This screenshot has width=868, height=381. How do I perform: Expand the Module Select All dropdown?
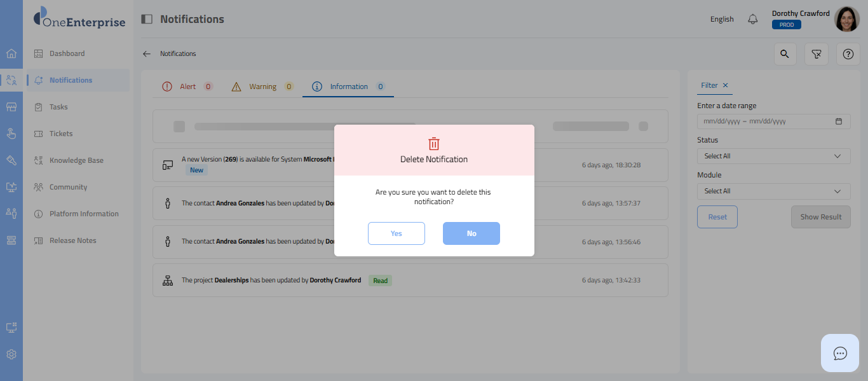click(773, 191)
